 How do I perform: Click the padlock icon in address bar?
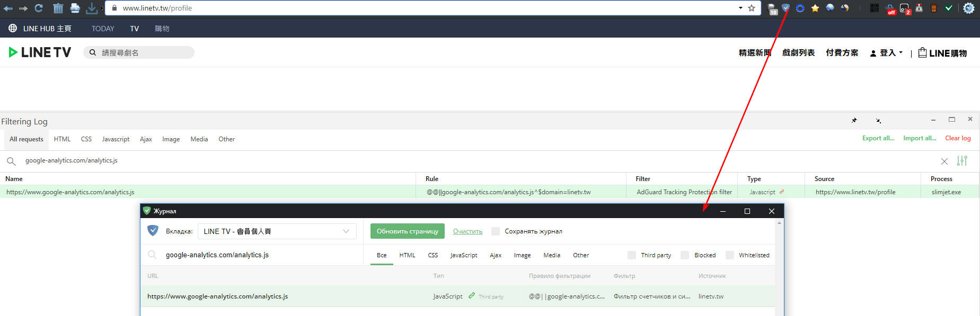click(114, 8)
